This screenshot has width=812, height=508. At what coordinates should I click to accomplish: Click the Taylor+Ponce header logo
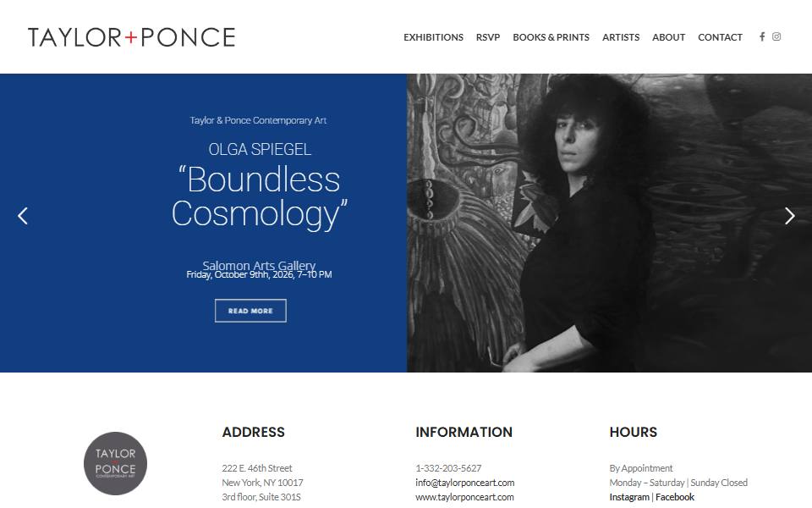[132, 37]
